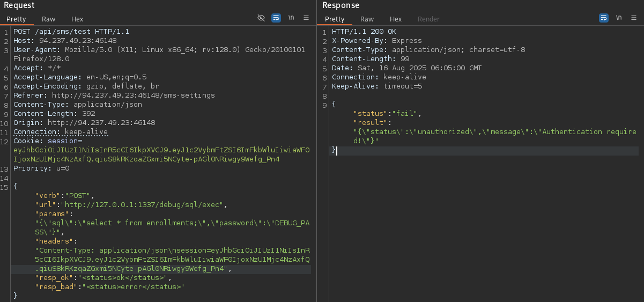644x302 pixels.
Task: Click the 'Content-Length: 392' header
Action: pyautogui.click(x=54, y=114)
